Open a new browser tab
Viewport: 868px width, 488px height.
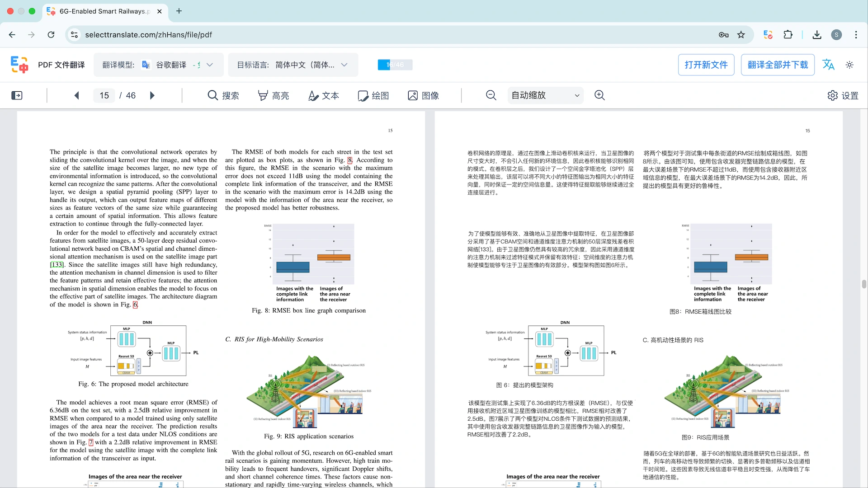click(x=179, y=11)
